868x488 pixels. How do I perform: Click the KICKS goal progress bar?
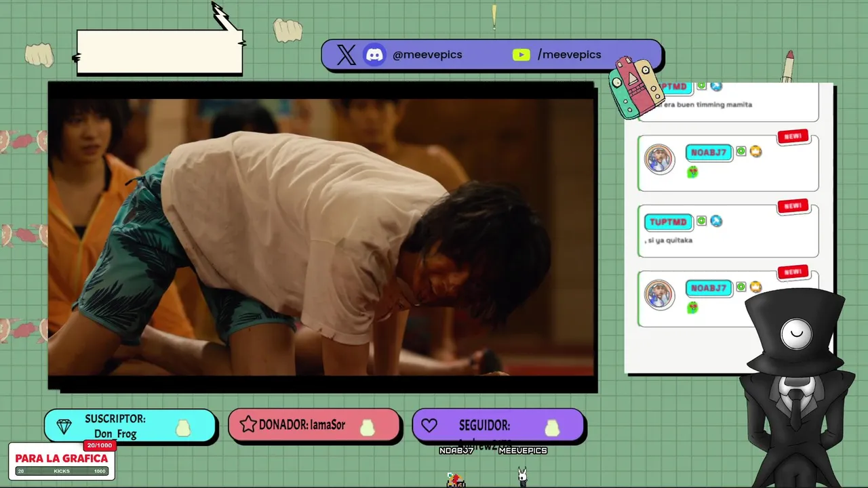(x=62, y=471)
